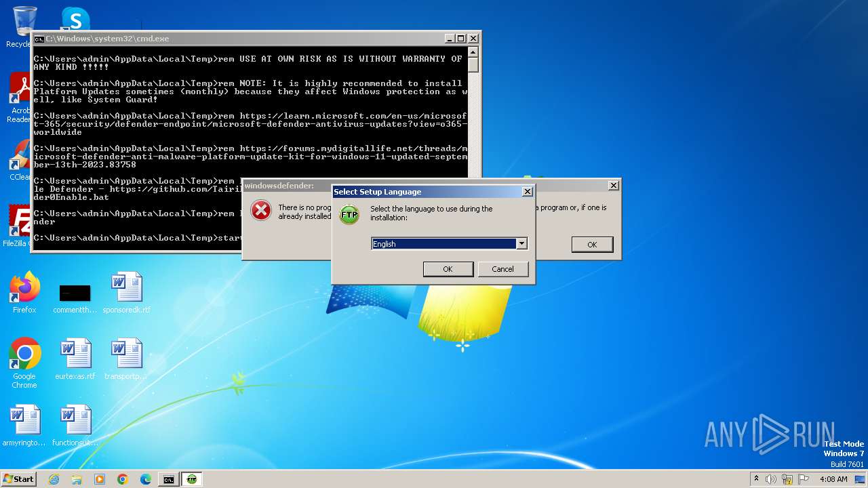The height and width of the screenshot is (488, 868).
Task: Open Windows Explorer from taskbar
Action: point(77,479)
